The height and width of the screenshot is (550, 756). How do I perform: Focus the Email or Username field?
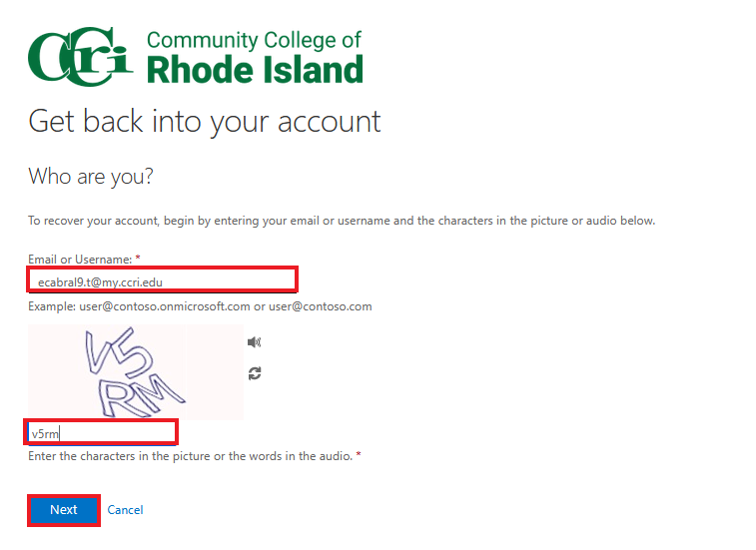[x=162, y=280]
